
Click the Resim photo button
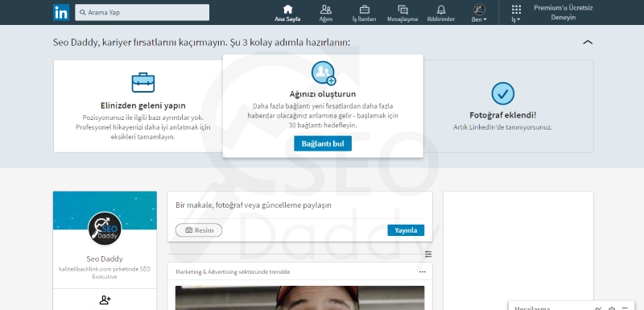click(x=199, y=230)
